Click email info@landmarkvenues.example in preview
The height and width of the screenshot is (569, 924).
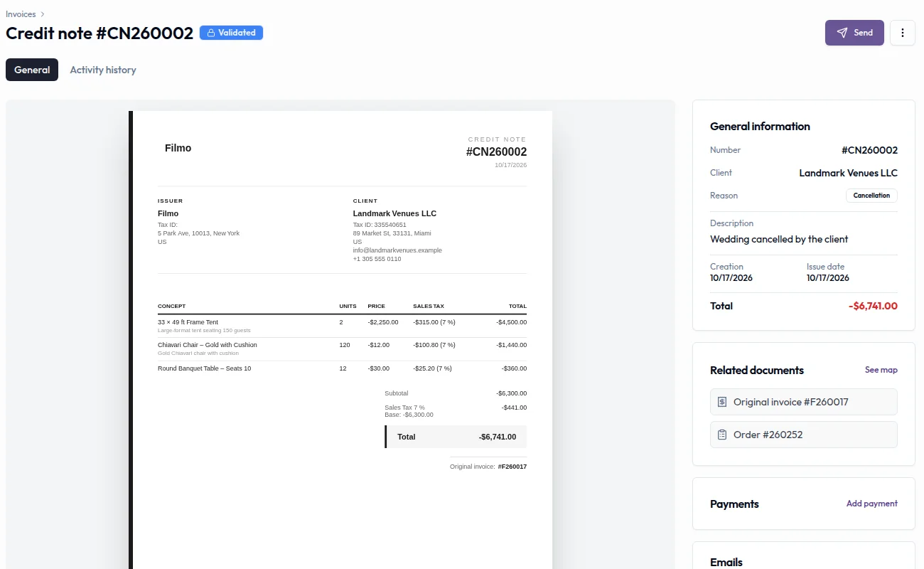coord(397,250)
